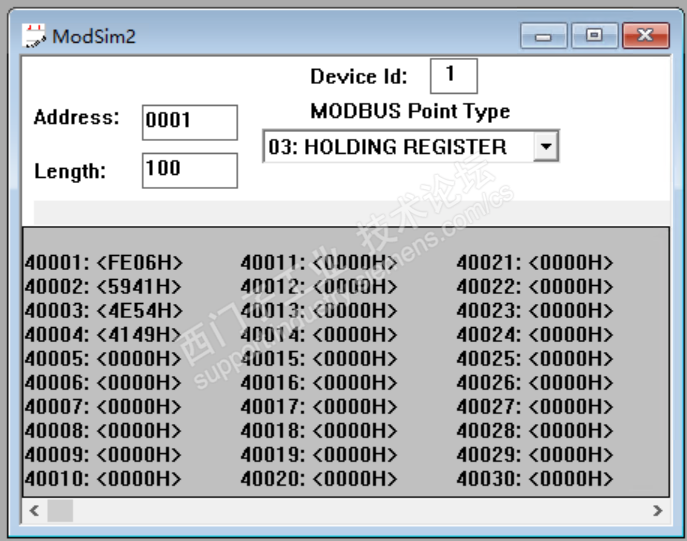
Task: Select register 40009 entry
Action: coord(103,455)
